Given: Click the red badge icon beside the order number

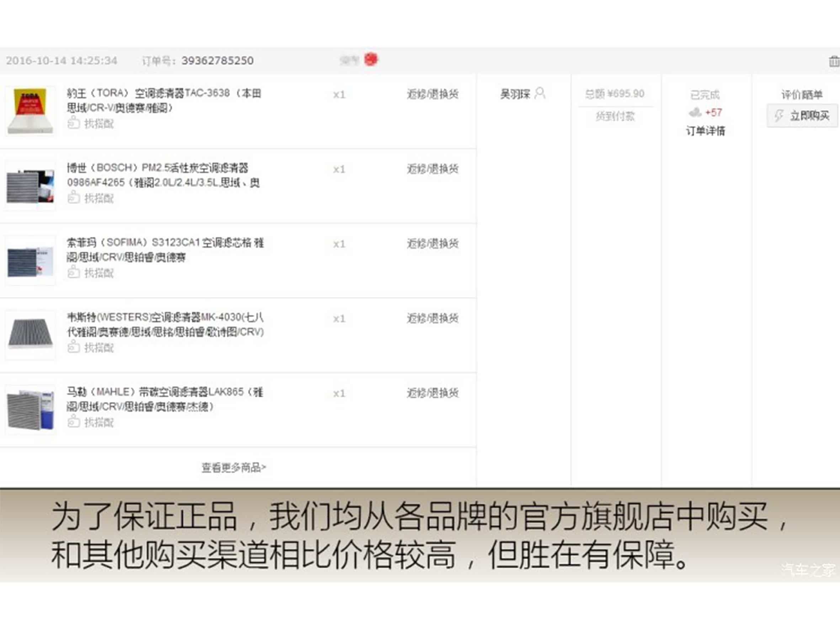Looking at the screenshot, I should [371, 59].
